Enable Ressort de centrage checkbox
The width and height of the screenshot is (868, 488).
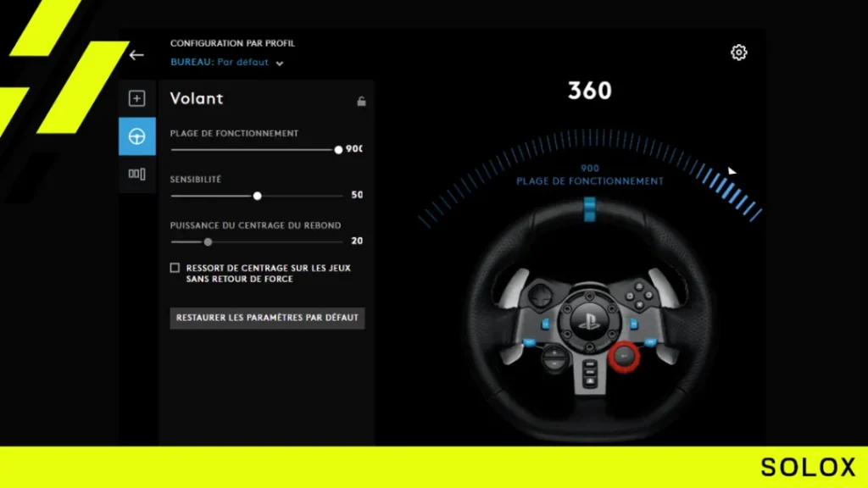pos(175,268)
